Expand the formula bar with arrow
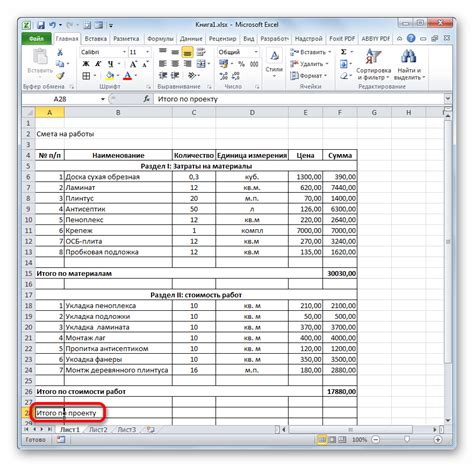 pyautogui.click(x=448, y=99)
